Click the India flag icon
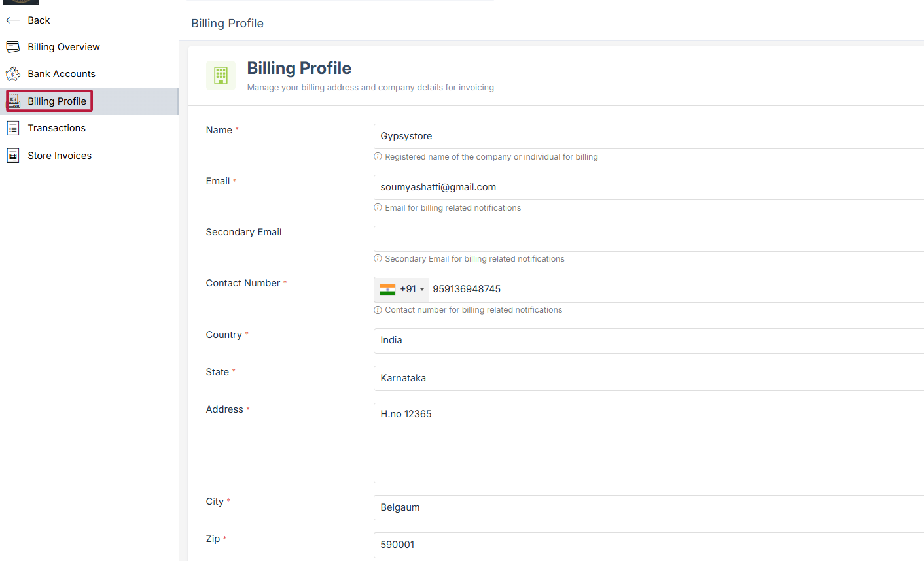Viewport: 924px width, 561px height. (387, 289)
